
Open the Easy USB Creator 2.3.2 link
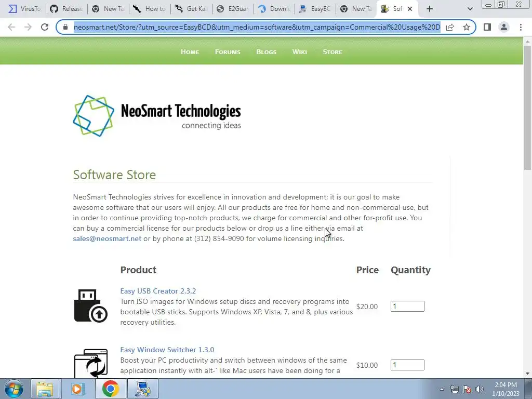(158, 291)
